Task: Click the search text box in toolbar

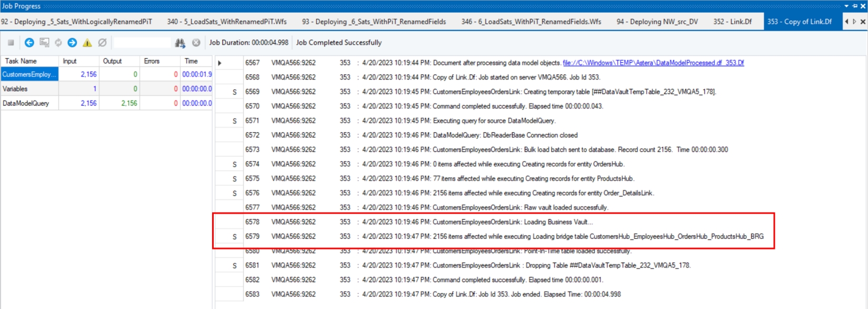Action: point(143,43)
